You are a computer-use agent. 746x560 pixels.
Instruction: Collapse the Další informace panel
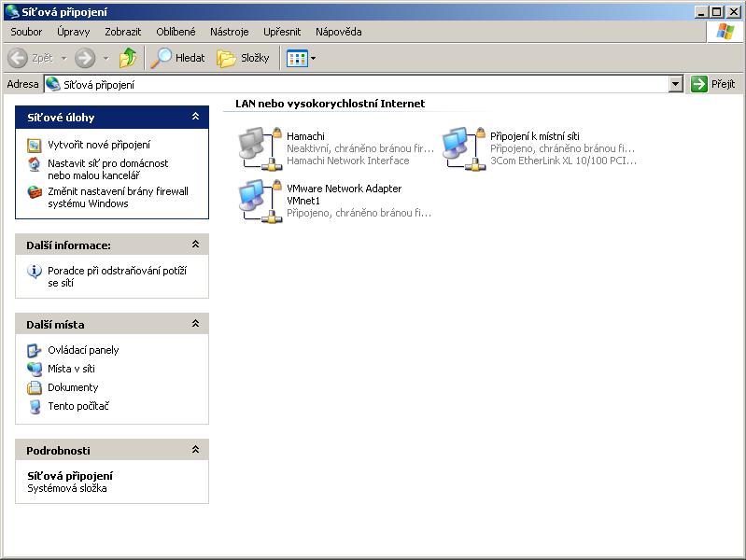(x=195, y=245)
